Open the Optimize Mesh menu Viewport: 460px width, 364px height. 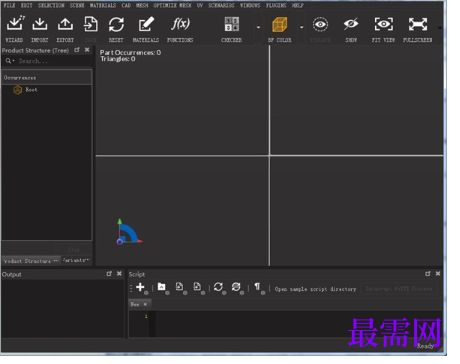(172, 5)
